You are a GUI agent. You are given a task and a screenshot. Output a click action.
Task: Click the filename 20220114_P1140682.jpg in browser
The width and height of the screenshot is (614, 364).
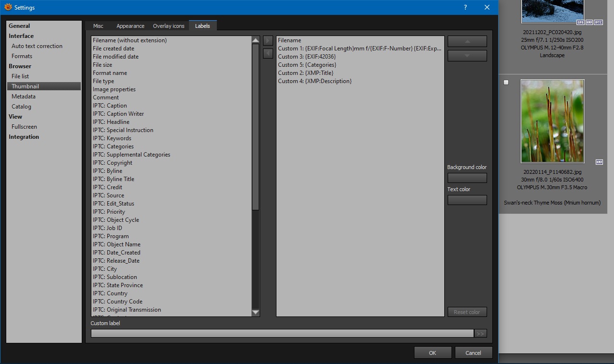[552, 172]
